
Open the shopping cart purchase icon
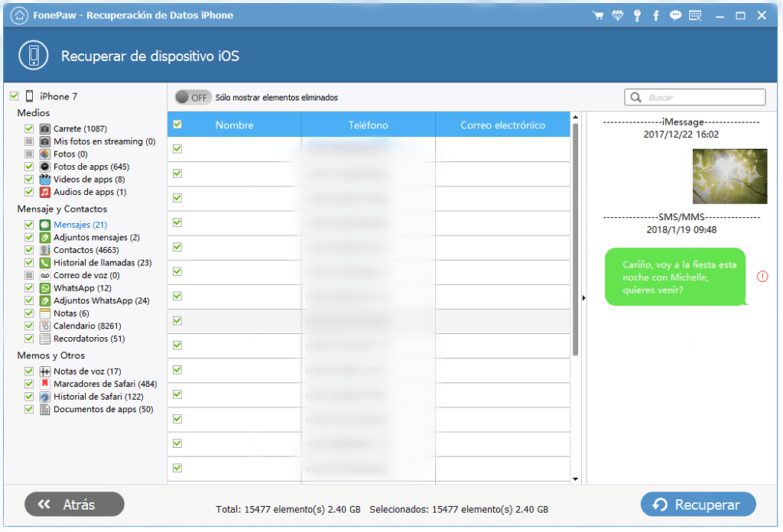598,15
